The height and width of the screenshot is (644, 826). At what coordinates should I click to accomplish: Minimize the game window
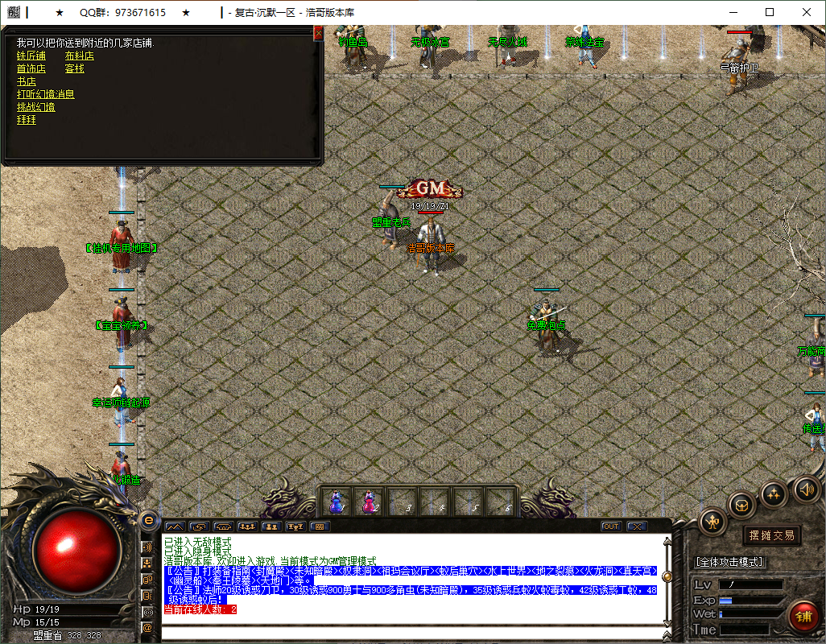pyautogui.click(x=733, y=12)
